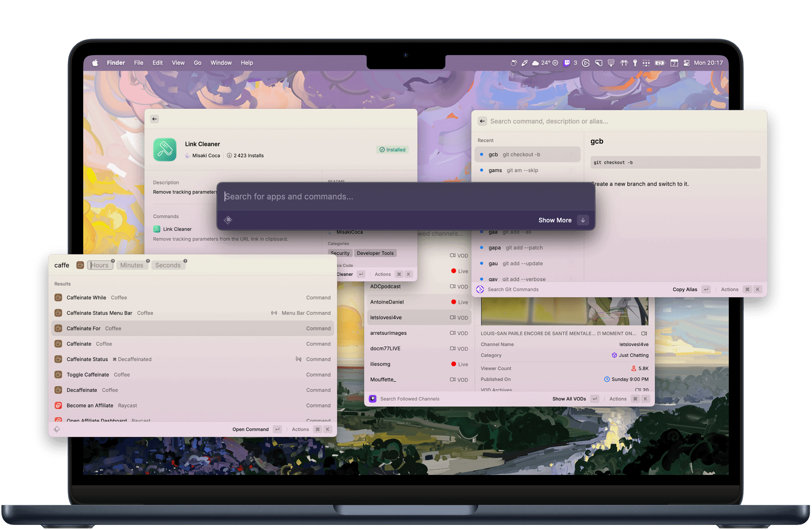Click the coffee cup icon next to caffe
The height and width of the screenshot is (530, 812).
tap(80, 265)
